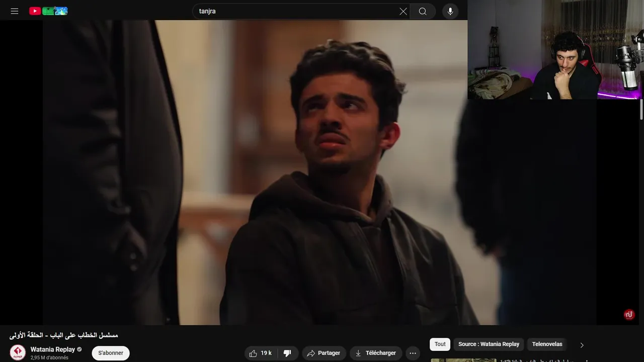Select the Telenovelas chip

pyautogui.click(x=547, y=344)
